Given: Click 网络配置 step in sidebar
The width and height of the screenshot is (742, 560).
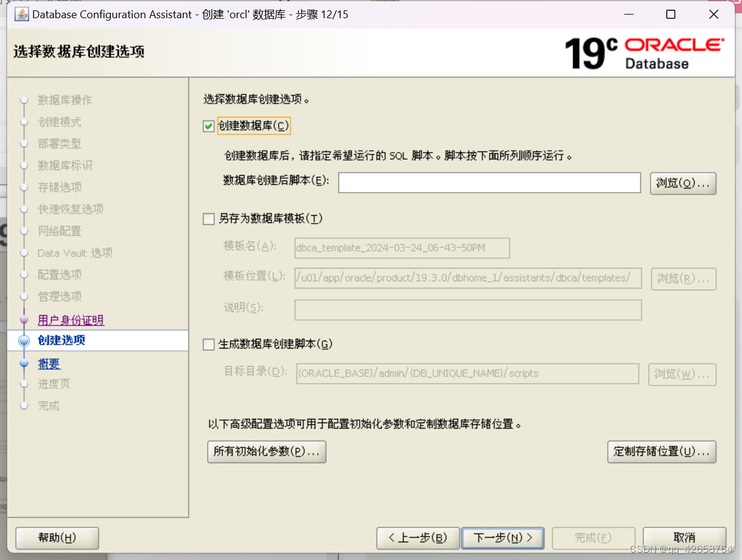Looking at the screenshot, I should click(59, 231).
